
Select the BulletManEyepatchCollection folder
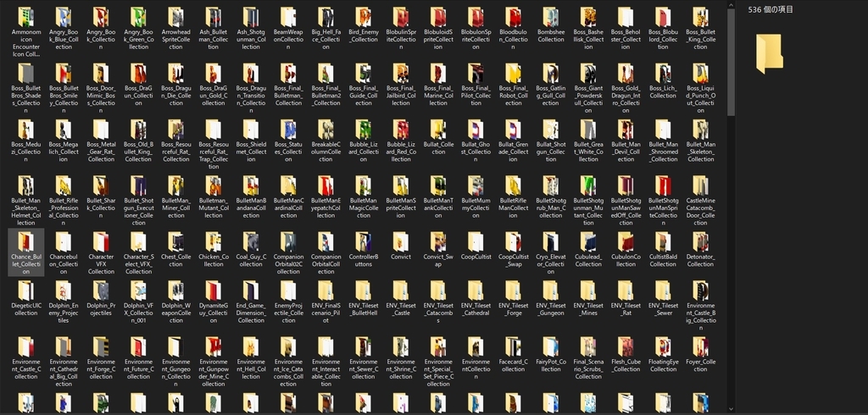click(325, 197)
